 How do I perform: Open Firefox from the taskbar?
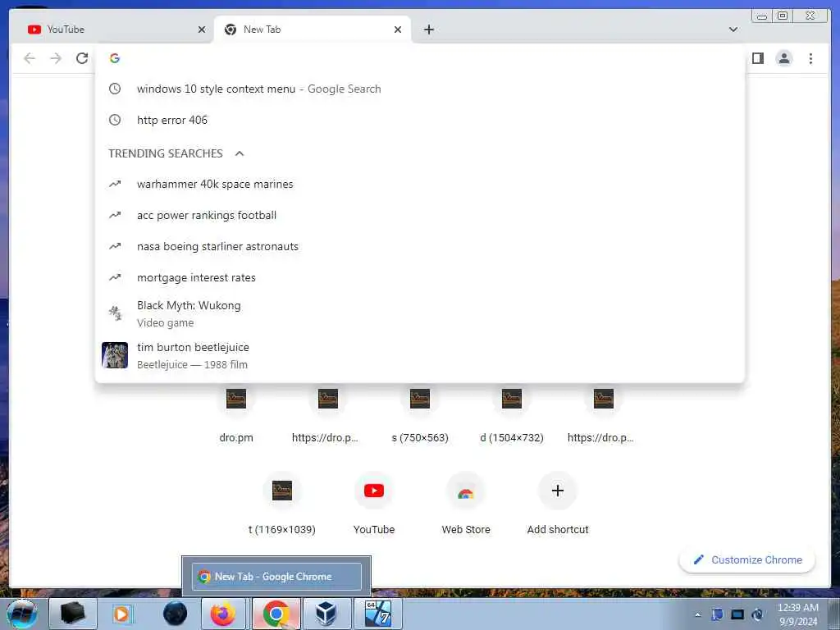pos(223,614)
